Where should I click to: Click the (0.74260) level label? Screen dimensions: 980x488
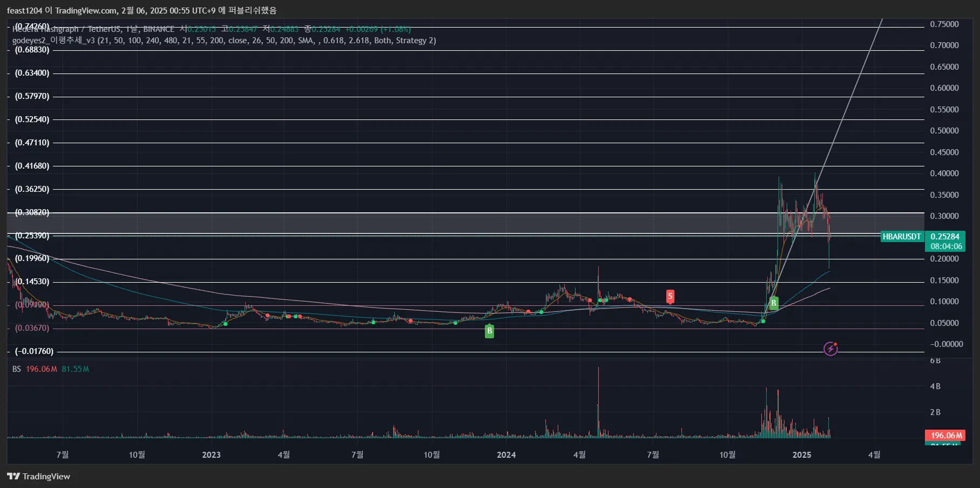click(32, 26)
